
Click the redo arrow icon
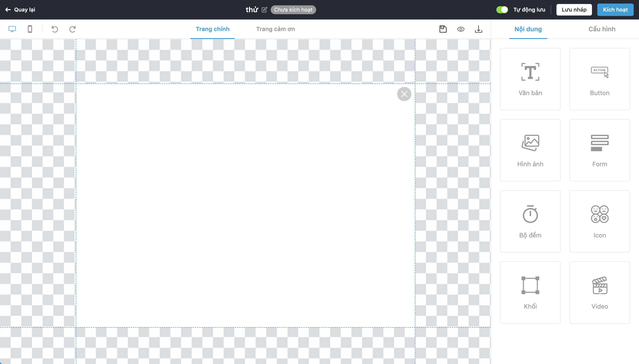tap(72, 29)
